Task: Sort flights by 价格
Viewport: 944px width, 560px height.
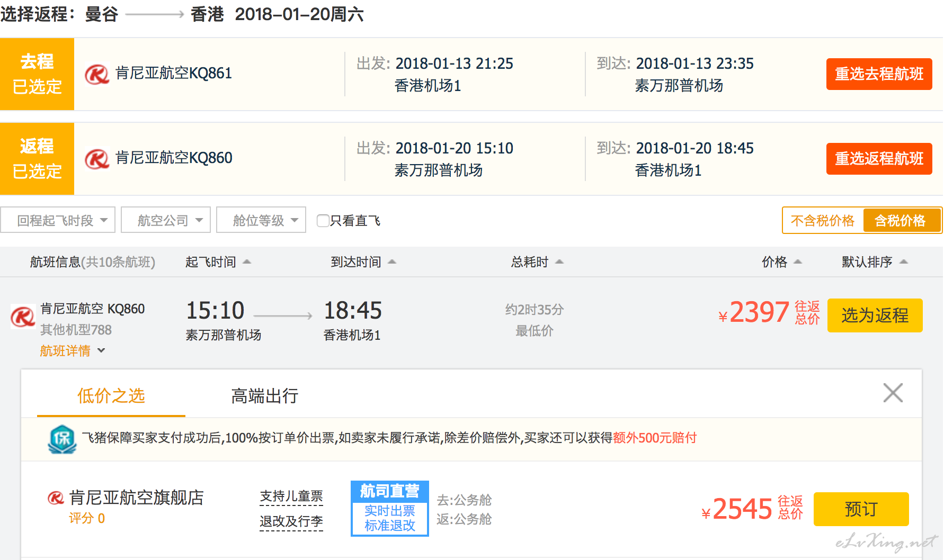Action: pos(782,262)
